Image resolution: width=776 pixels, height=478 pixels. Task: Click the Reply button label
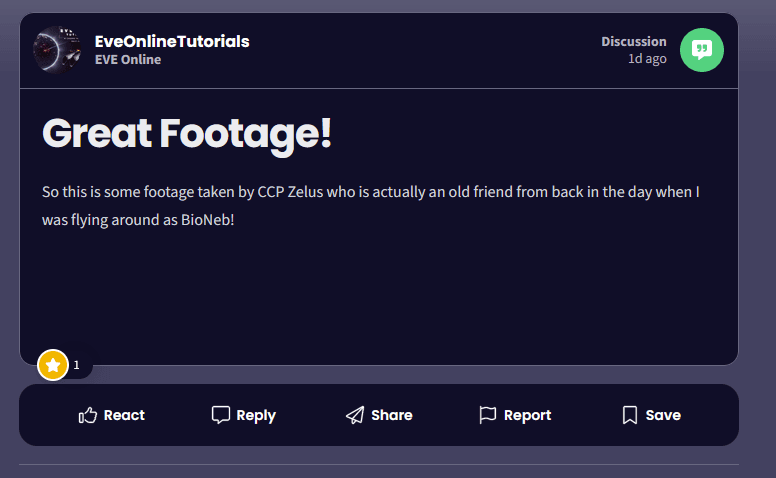[x=256, y=415]
